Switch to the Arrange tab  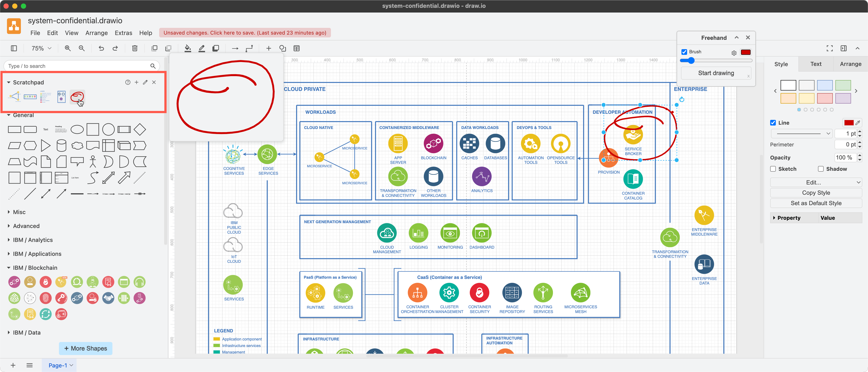(850, 64)
